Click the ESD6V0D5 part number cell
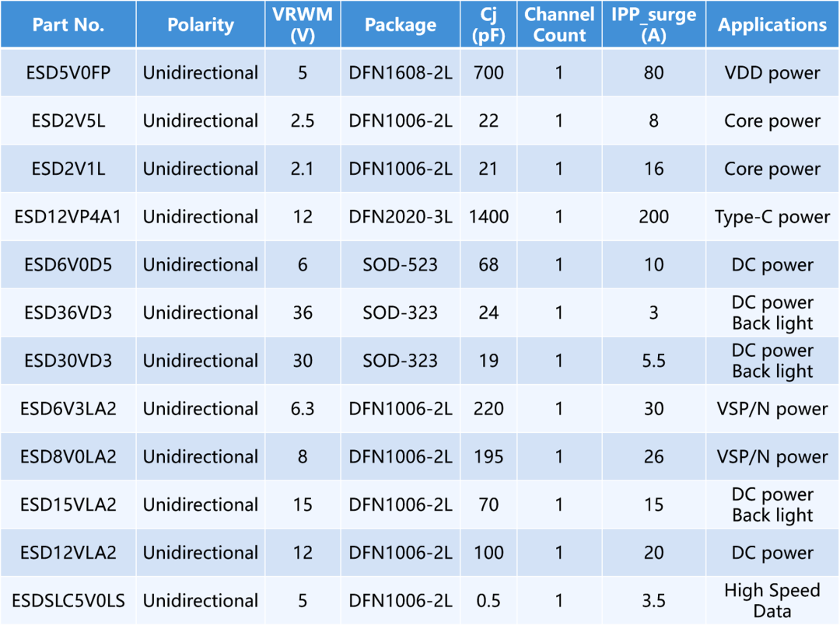Viewport: 840px width, 625px height. (68, 265)
